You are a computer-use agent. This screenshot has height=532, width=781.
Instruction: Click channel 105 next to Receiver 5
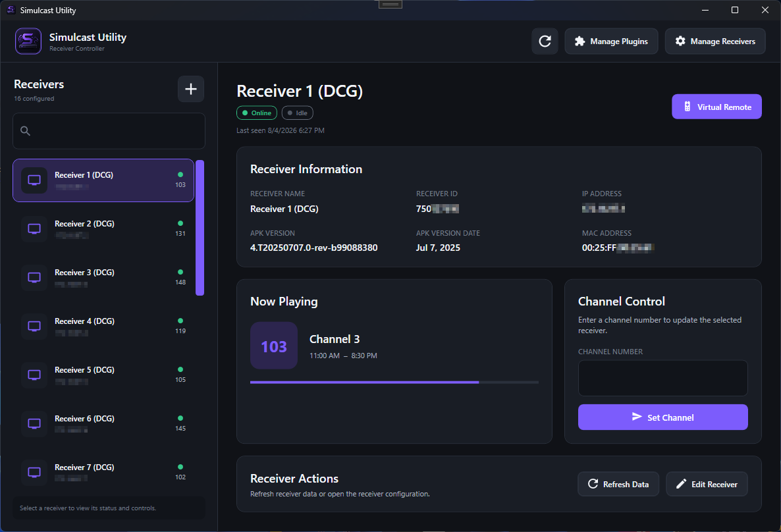tap(180, 379)
